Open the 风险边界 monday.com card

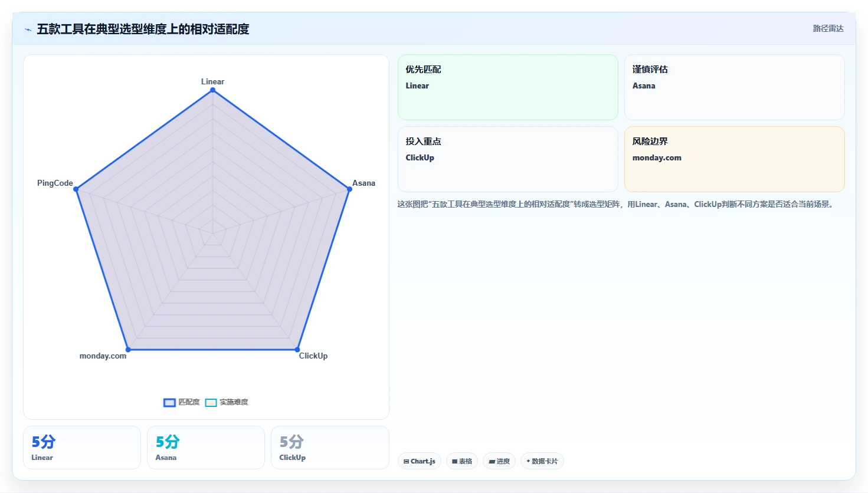[x=735, y=159]
